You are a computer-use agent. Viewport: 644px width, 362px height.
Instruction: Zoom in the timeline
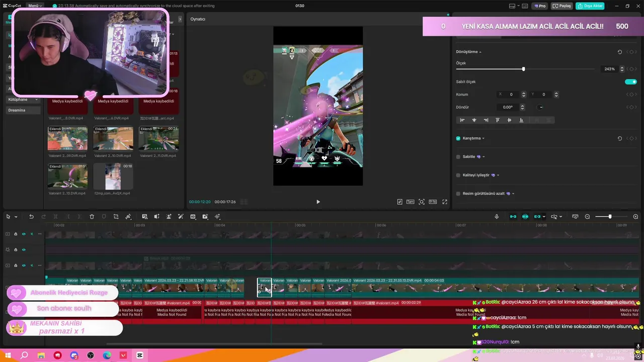(635, 217)
